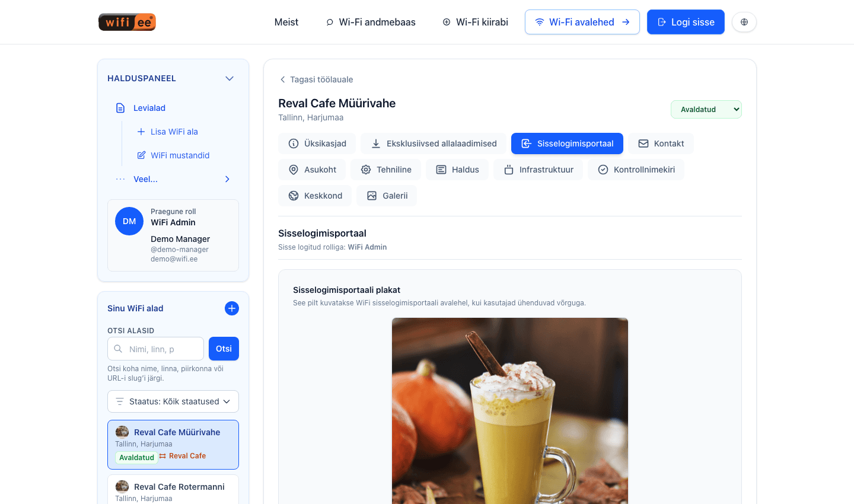Viewport: 854px width, 504px height.
Task: Click the DM avatar circle
Action: click(x=129, y=221)
